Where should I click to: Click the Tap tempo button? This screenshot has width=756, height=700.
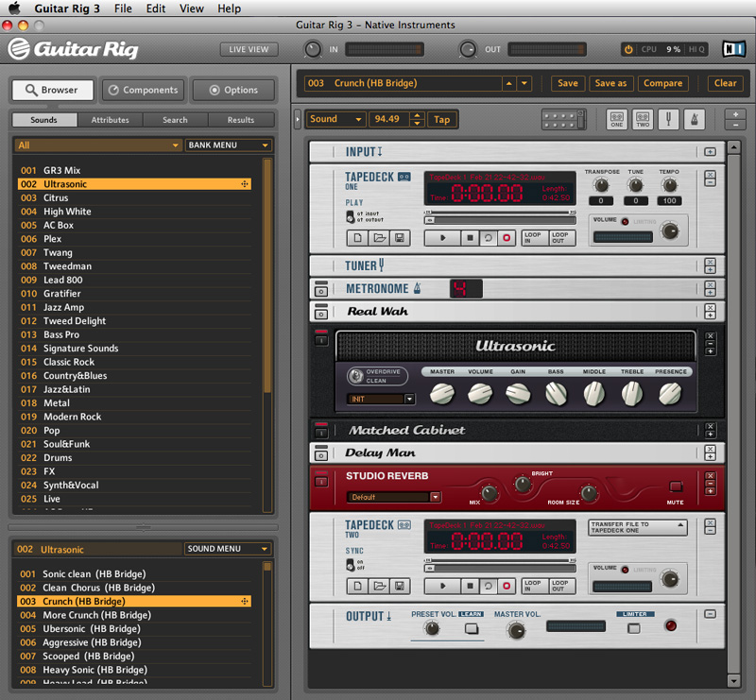(x=442, y=120)
